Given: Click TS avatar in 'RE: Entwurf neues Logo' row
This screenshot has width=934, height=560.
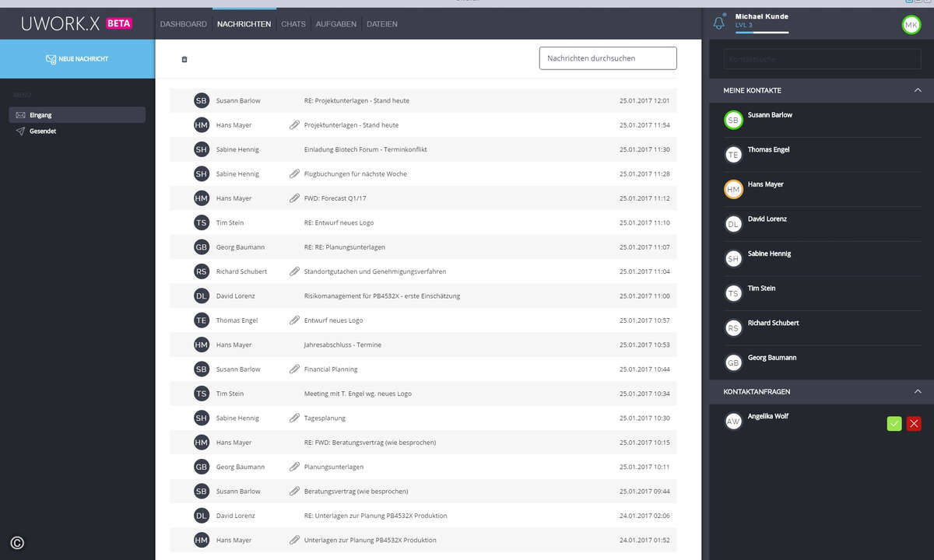Looking at the screenshot, I should click(202, 222).
